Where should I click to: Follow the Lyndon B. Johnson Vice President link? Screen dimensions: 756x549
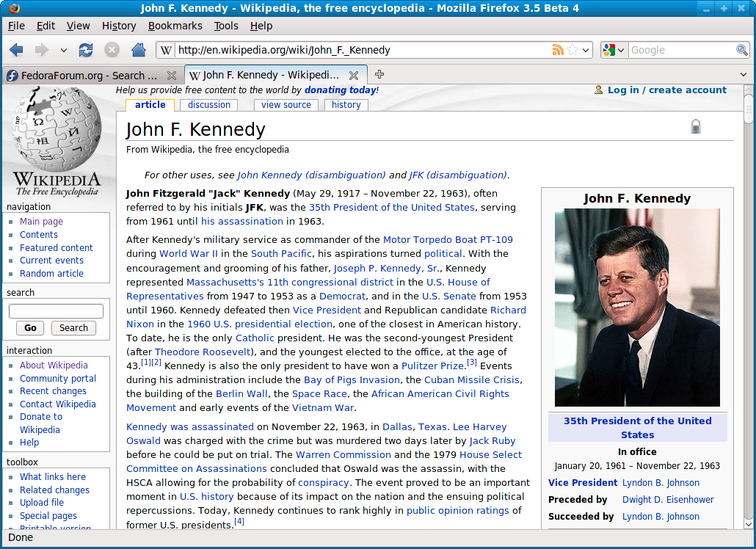click(661, 482)
